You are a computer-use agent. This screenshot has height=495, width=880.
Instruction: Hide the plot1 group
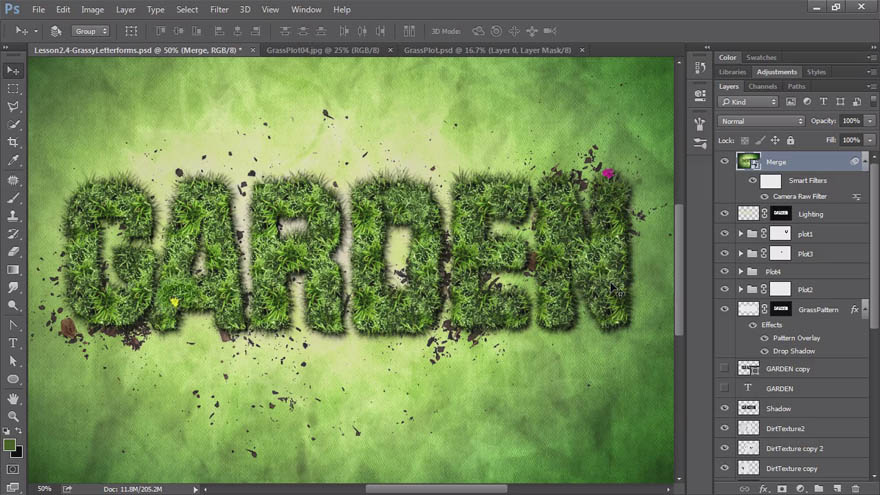tap(725, 233)
